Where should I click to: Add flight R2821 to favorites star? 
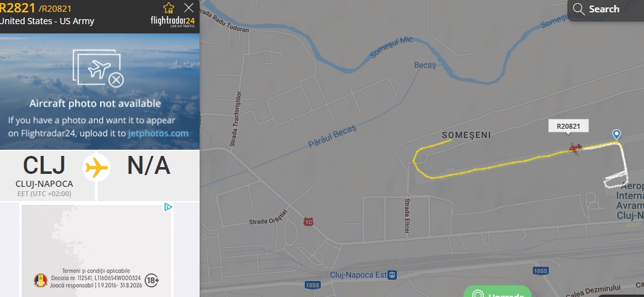[x=168, y=8]
